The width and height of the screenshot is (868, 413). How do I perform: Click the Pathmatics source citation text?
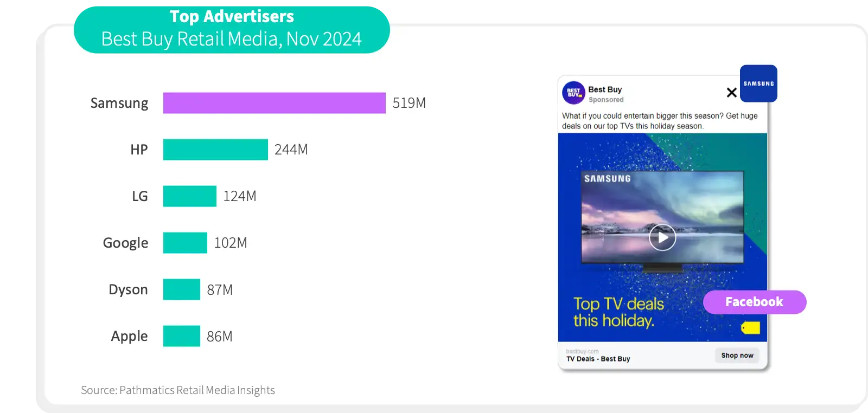[x=178, y=390]
